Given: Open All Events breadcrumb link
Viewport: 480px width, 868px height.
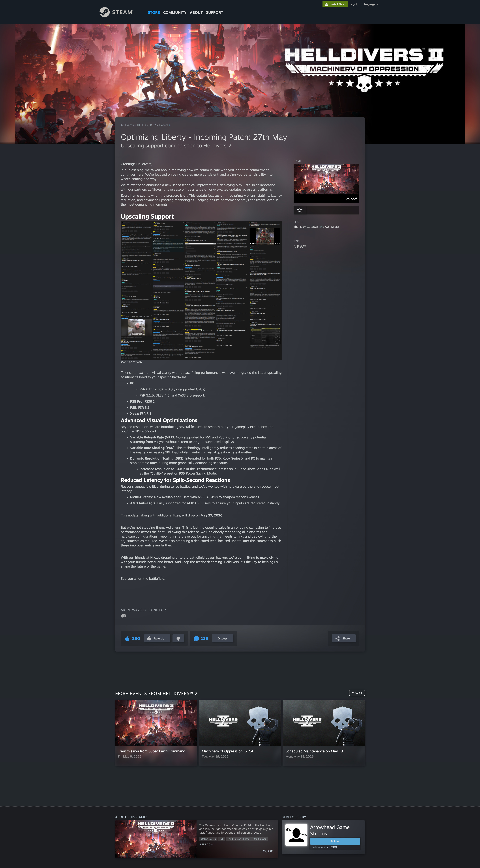Looking at the screenshot, I should pos(127,125).
